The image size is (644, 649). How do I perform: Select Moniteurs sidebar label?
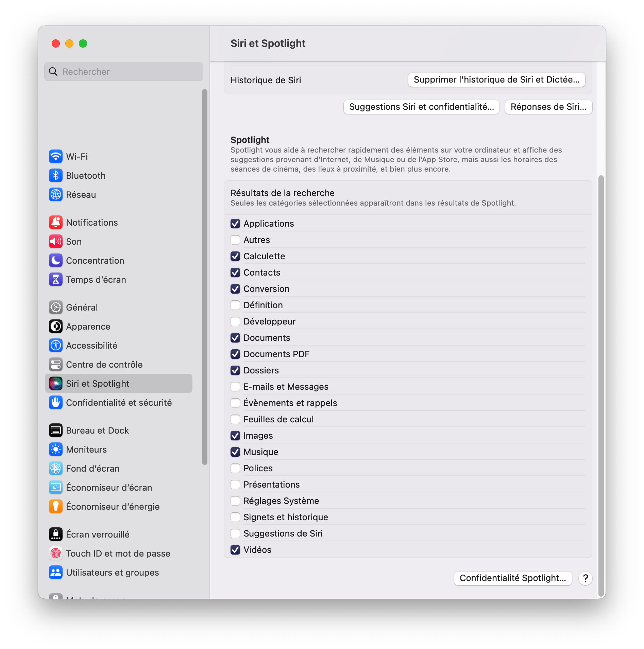pos(86,449)
